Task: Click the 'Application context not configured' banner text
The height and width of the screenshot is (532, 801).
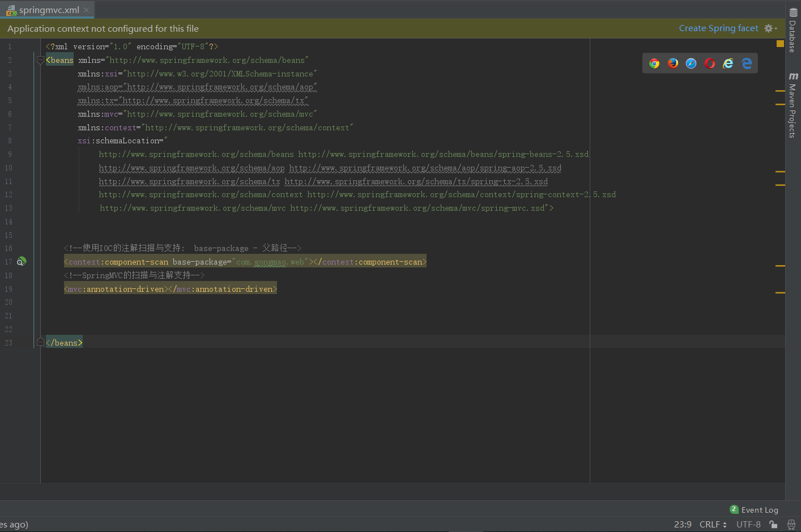Action: click(103, 28)
